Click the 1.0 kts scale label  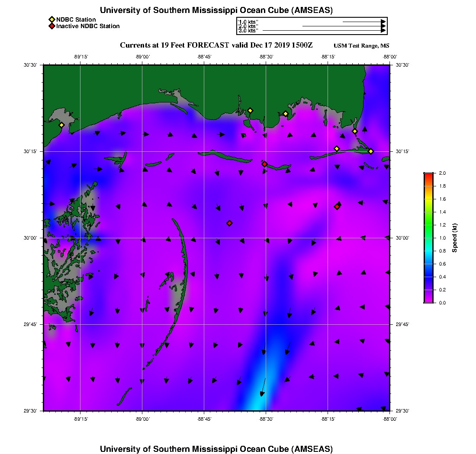click(x=248, y=22)
